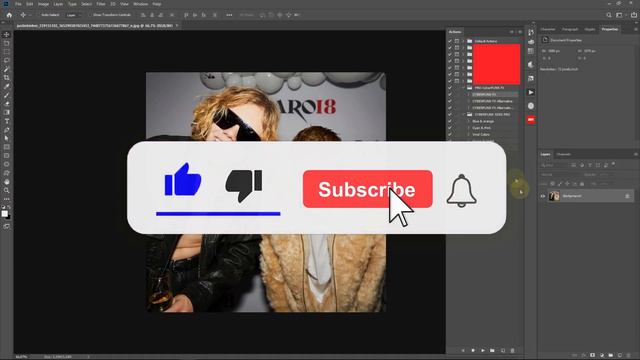Click lock icon on the Background layer

pyautogui.click(x=627, y=196)
